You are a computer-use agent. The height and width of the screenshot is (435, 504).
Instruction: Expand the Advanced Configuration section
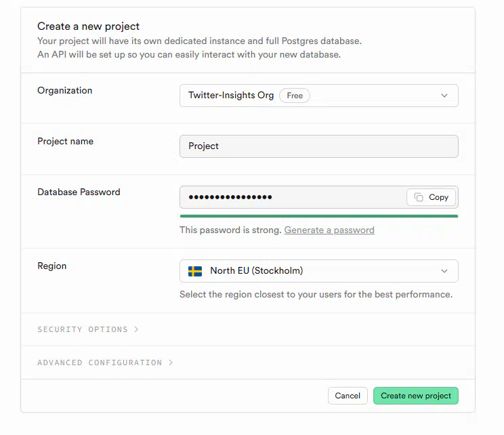click(105, 362)
